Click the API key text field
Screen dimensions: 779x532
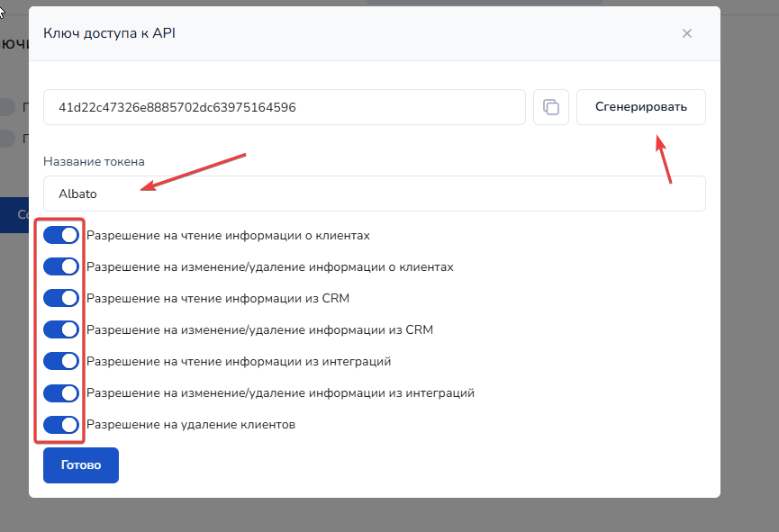click(284, 107)
